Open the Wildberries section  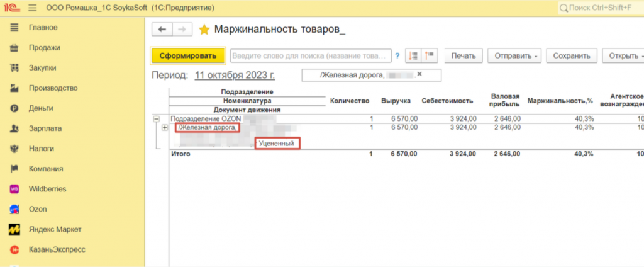click(x=47, y=188)
